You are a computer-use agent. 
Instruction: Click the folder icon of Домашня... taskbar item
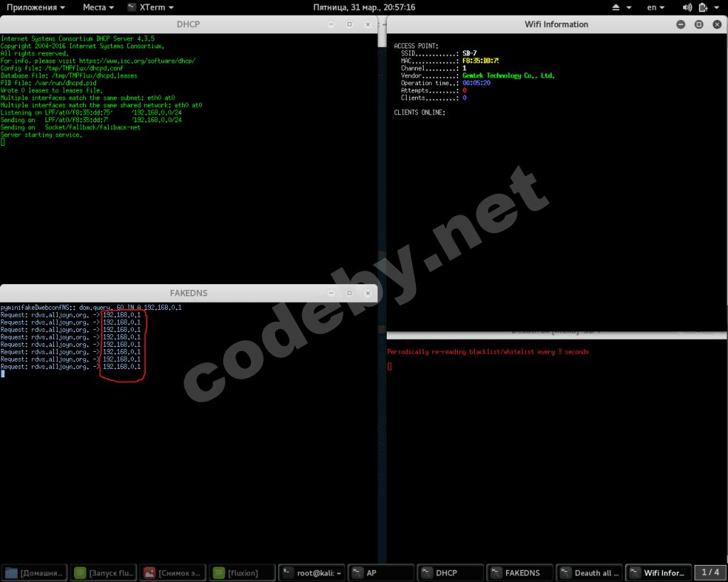[11, 573]
